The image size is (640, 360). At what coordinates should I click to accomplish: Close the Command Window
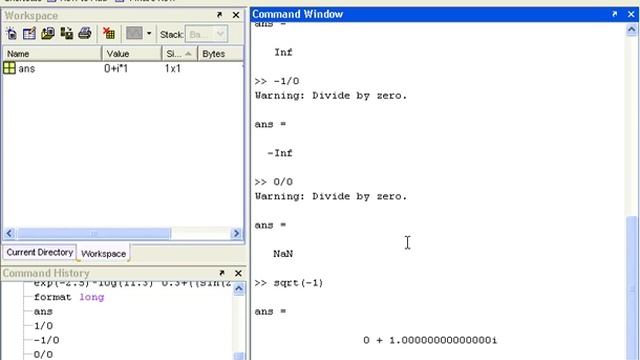(631, 14)
